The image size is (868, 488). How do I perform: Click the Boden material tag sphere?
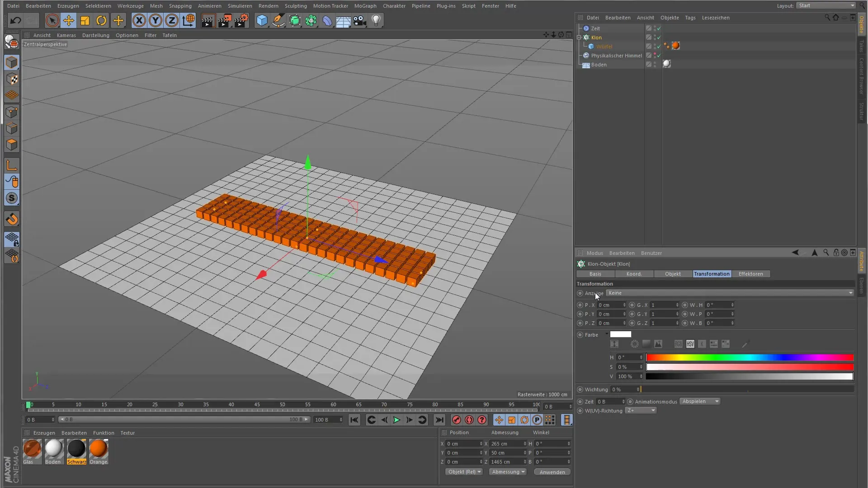click(x=667, y=64)
